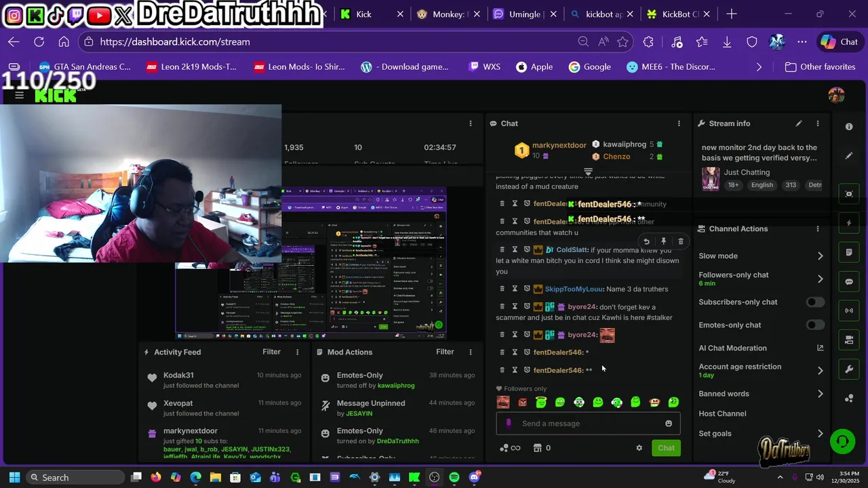Click the pencil icon in the right sidebar
Image resolution: width=868 pixels, height=488 pixels.
tap(849, 156)
